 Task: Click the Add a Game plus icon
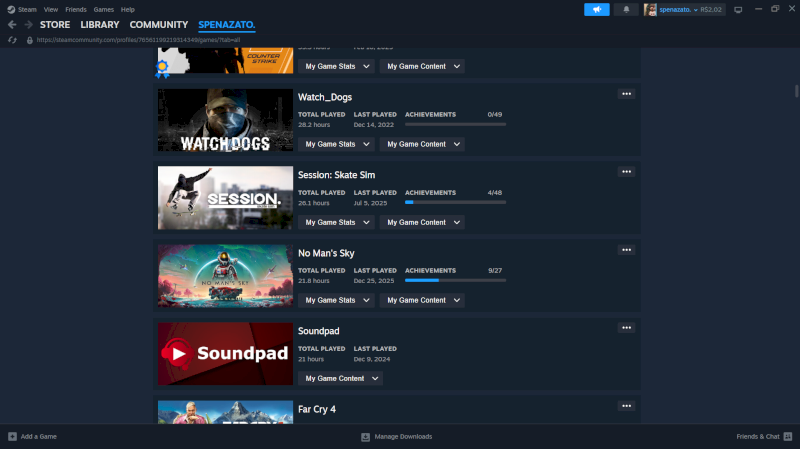tap(12, 436)
